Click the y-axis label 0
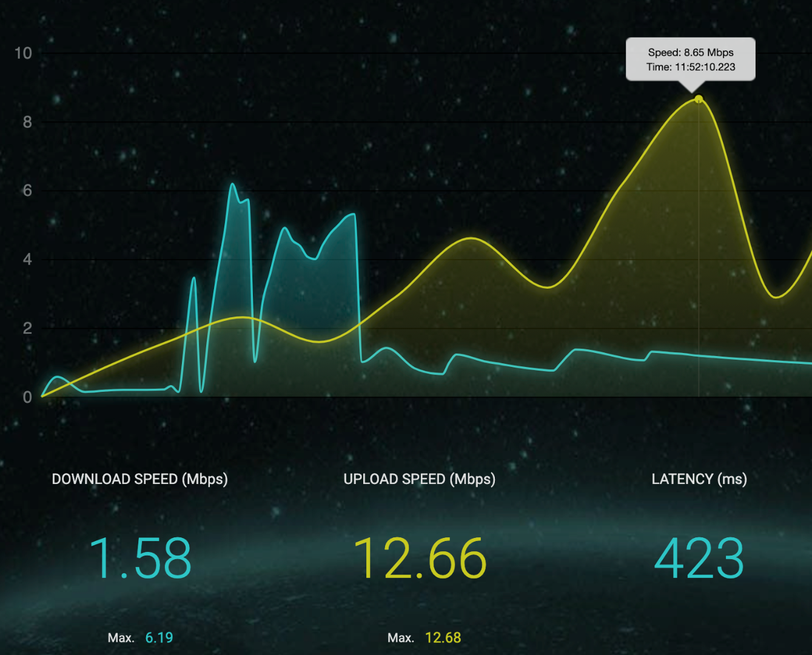The width and height of the screenshot is (812, 655). [x=27, y=397]
